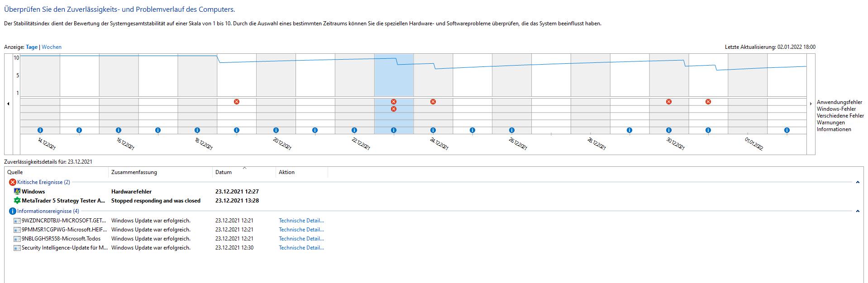Switch view to Tage
The image size is (868, 283).
tap(32, 47)
